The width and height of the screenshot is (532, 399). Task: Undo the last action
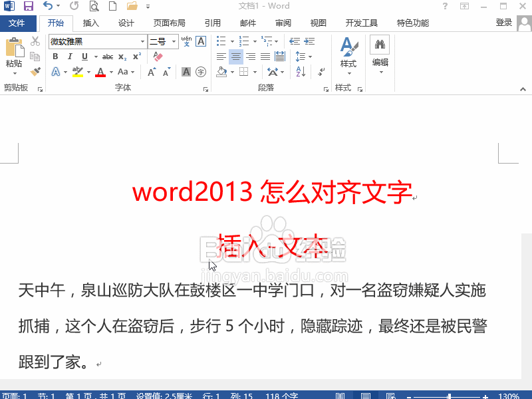click(48, 6)
